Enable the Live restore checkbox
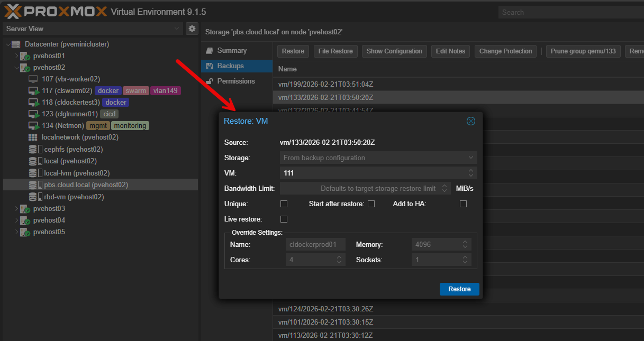Screen dimensions: 644x341 pyautogui.click(x=284, y=219)
